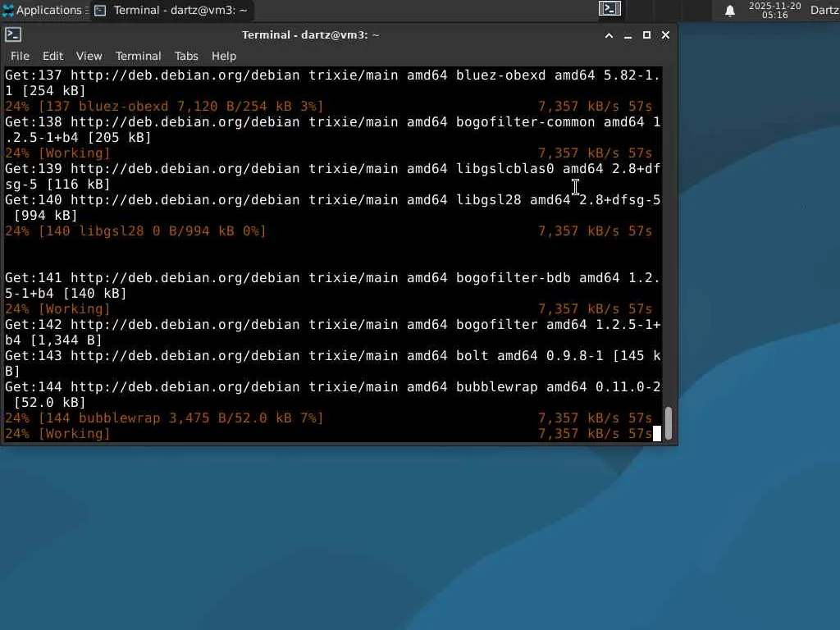Select the Terminal taskbar window button

(x=171, y=10)
